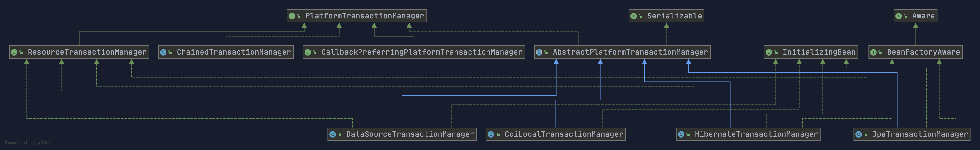Select the JpaTransactionManager node label
The width and height of the screenshot is (980, 150).
tap(919, 134)
